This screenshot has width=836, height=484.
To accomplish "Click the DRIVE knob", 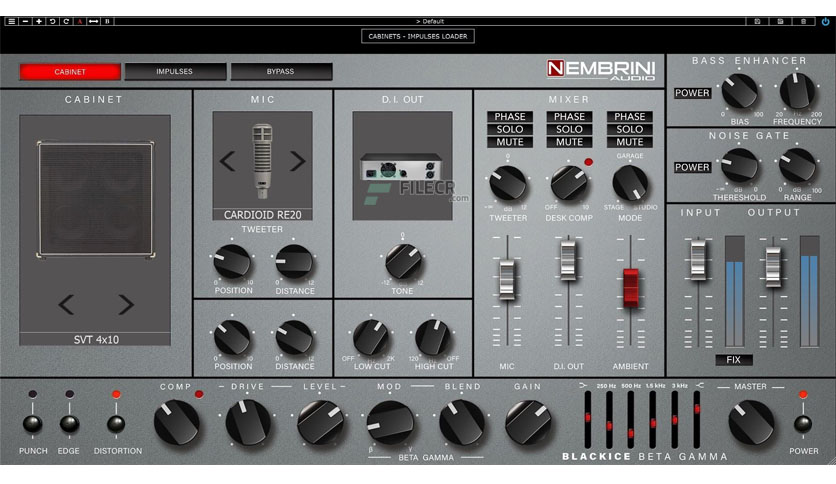I will [x=248, y=422].
